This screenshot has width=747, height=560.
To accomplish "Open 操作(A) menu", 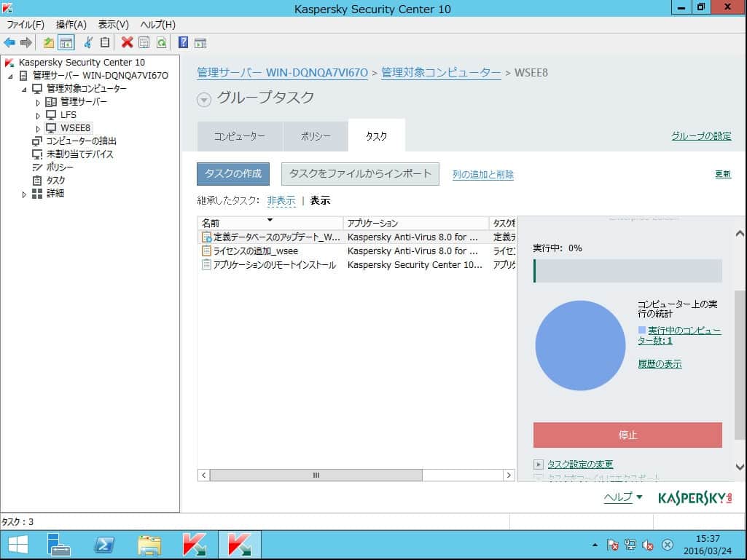I will point(71,24).
